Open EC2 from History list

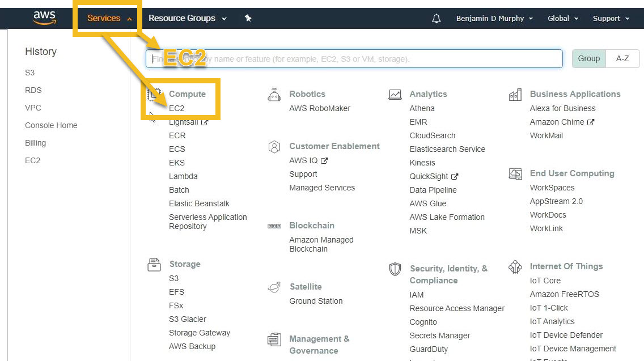pyautogui.click(x=32, y=160)
